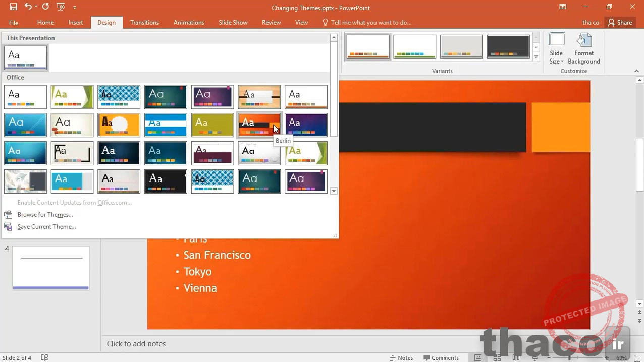Image resolution: width=644 pixels, height=362 pixels.
Task: Select the current theme under This Presentation
Action: (26, 57)
